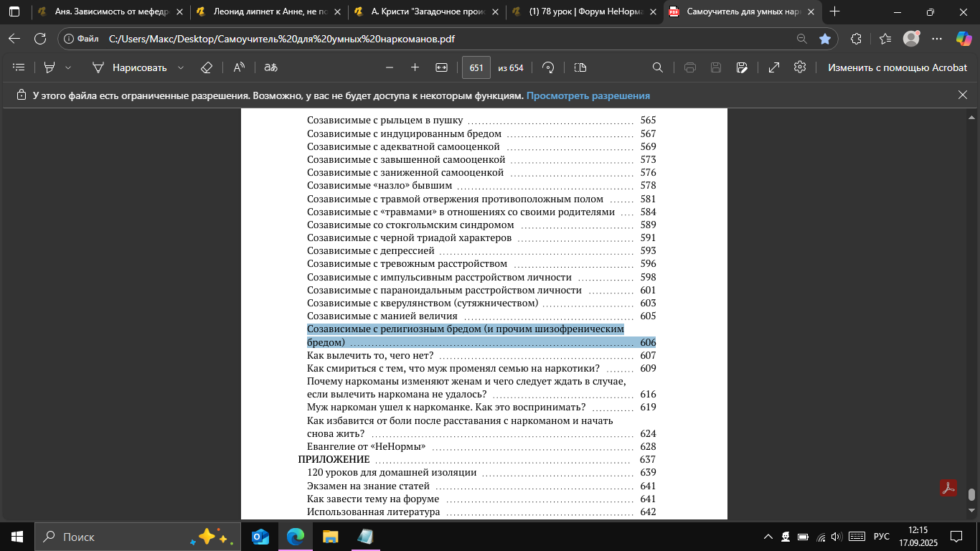Click the Read aloud icon

click(x=239, y=67)
